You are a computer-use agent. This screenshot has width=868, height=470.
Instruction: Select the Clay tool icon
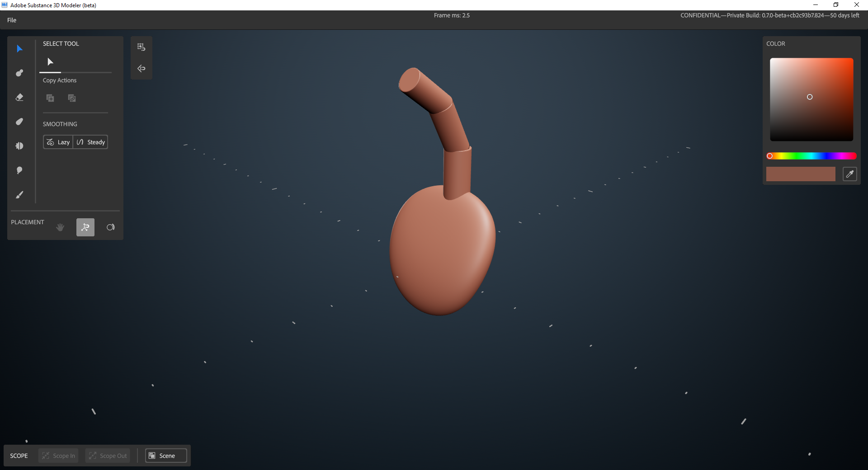coord(19,73)
